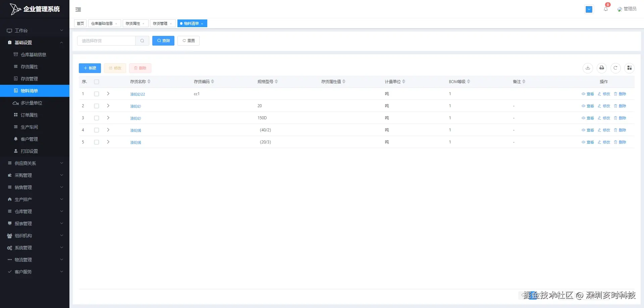Screen dimensions: 644x308
Task: Focus the 请选择存货 search field
Action: point(106,41)
